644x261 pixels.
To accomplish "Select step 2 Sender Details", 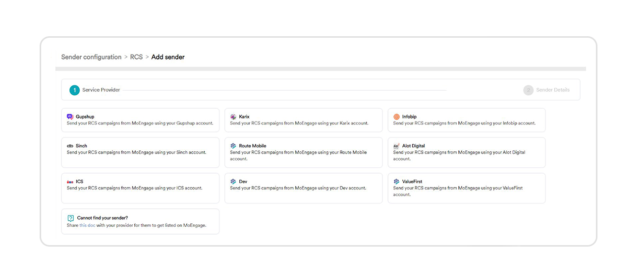I will (528, 90).
